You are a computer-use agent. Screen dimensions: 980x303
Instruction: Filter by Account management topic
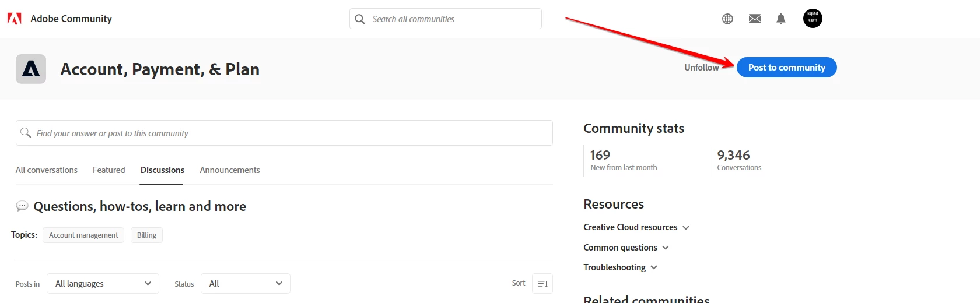pyautogui.click(x=83, y=235)
